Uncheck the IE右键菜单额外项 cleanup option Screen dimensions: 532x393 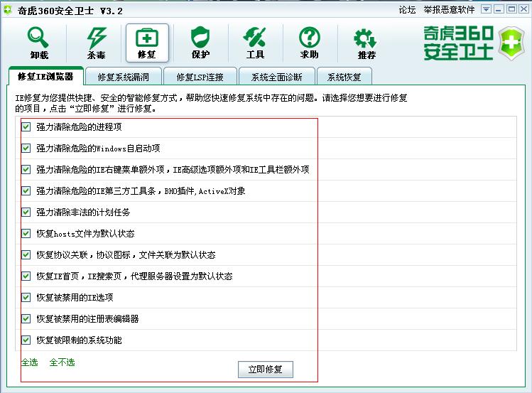coord(26,170)
